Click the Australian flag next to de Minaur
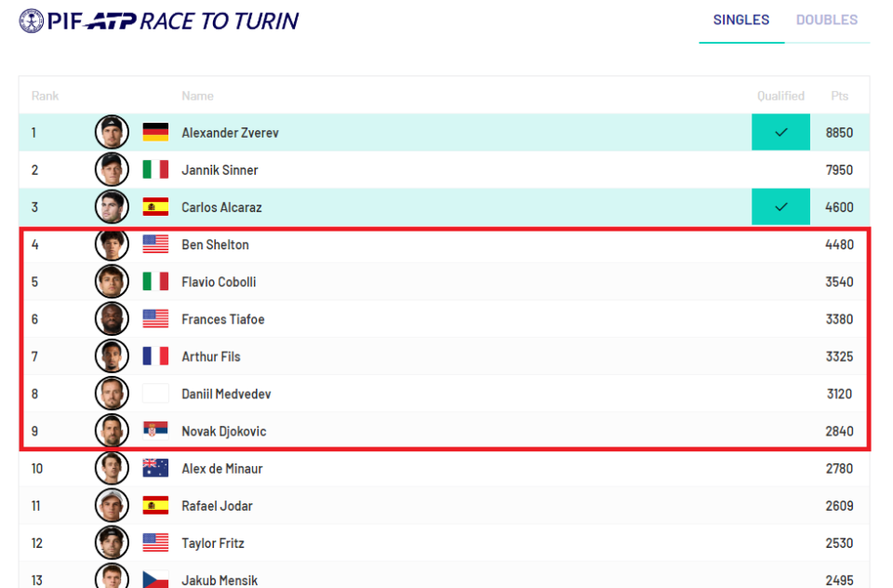Screen dimensions: 893x588 (x=155, y=468)
